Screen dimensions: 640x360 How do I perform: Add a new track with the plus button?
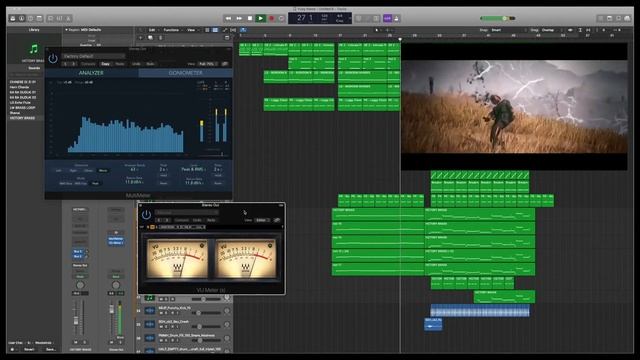coord(140,38)
